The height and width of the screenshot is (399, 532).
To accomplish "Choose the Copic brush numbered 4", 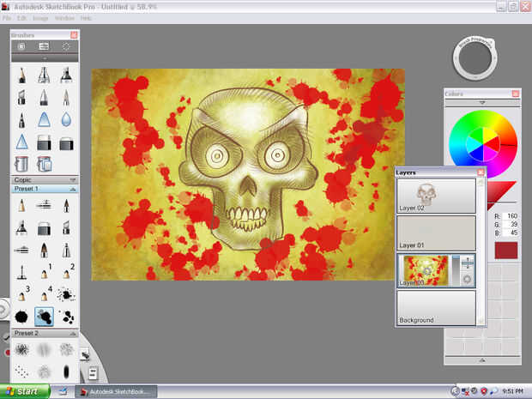I will pos(44,294).
